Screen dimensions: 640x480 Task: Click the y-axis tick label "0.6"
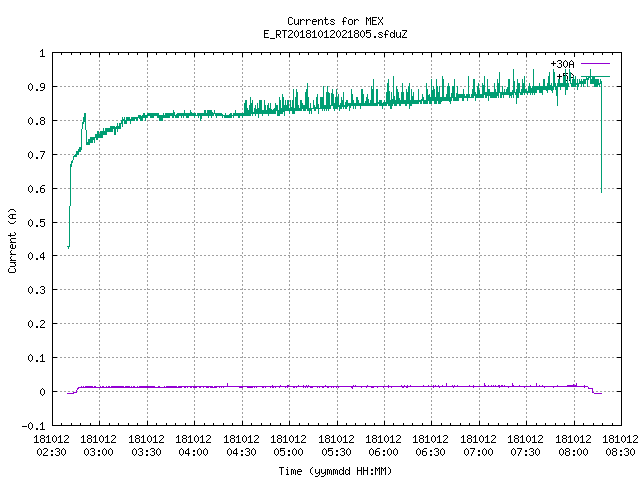36,189
